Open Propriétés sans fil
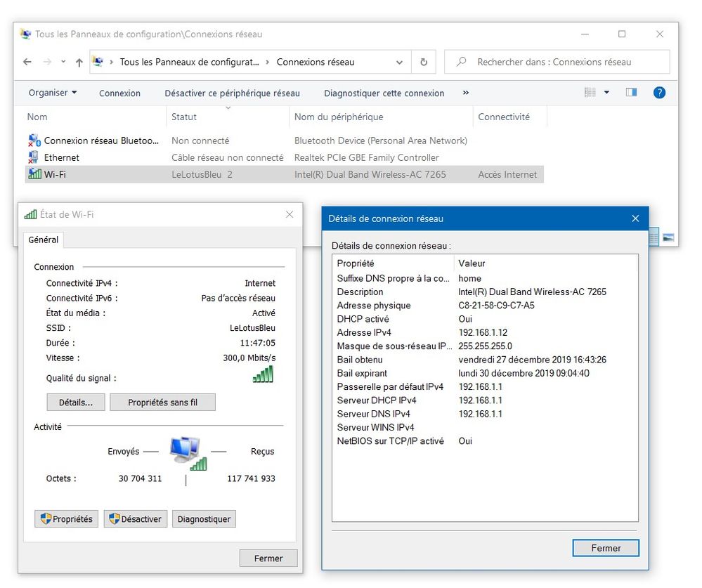 point(162,403)
